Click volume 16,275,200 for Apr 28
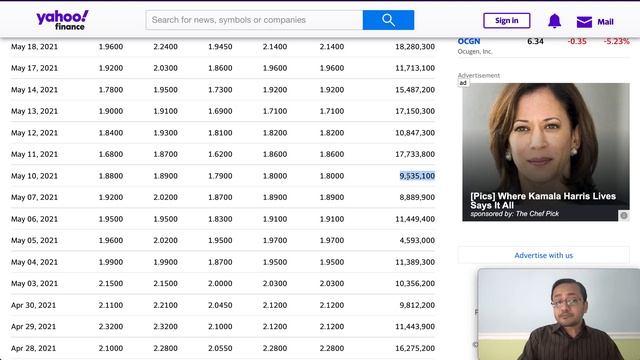Viewport: 640px width, 360px height. pos(415,348)
